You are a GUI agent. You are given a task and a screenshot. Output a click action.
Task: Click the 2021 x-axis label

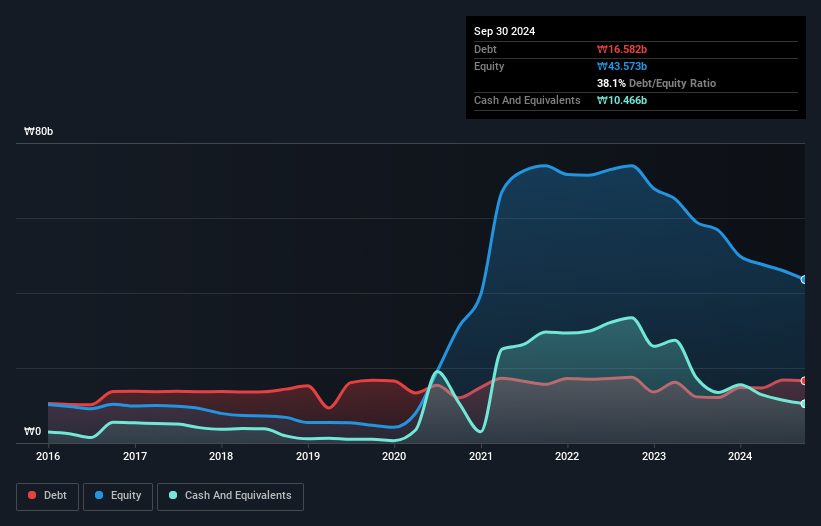tap(481, 456)
